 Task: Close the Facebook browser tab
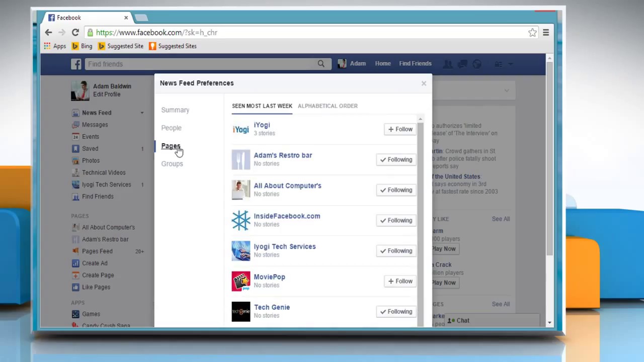(x=126, y=18)
